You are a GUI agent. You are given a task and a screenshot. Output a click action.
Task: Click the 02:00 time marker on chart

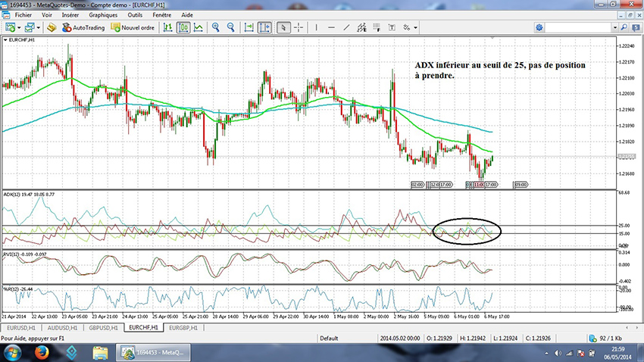click(417, 185)
